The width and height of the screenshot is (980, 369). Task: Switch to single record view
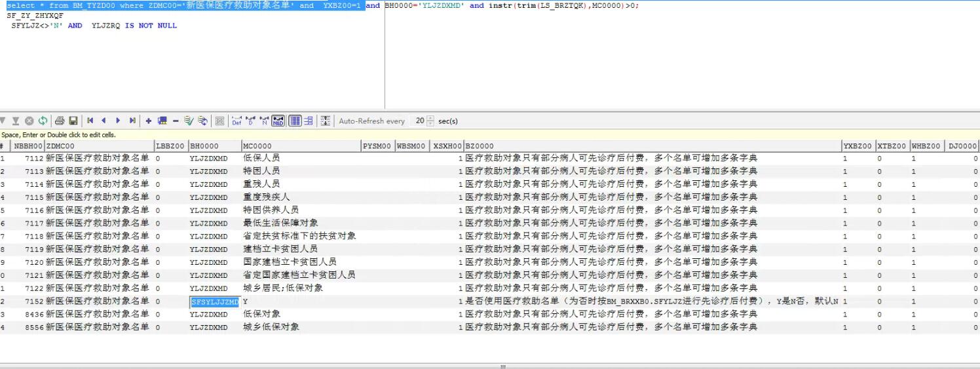(308, 121)
